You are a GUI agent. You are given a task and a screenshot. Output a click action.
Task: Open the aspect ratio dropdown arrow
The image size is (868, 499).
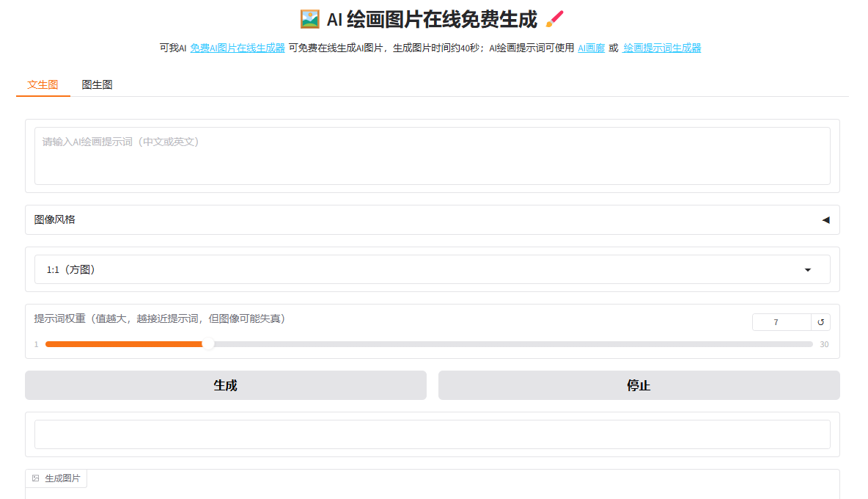[x=808, y=270]
